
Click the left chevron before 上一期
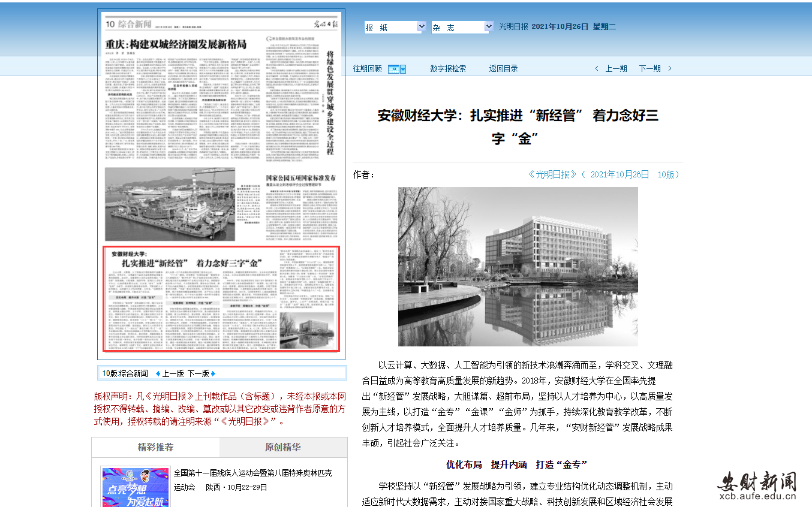point(597,68)
